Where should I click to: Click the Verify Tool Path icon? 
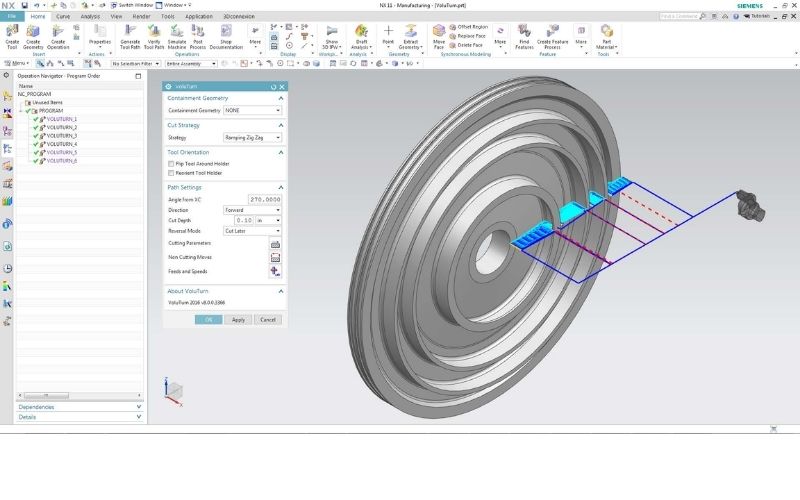click(x=154, y=37)
